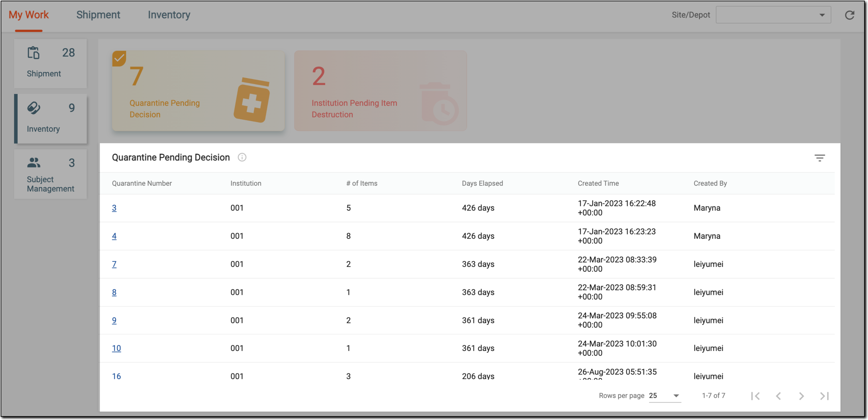Image resolution: width=868 pixels, height=420 pixels.
Task: Open quarantine number 7 link
Action: [114, 264]
